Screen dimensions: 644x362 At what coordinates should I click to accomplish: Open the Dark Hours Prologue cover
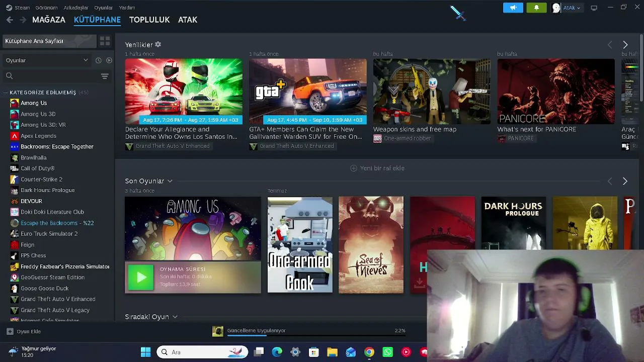(x=513, y=223)
